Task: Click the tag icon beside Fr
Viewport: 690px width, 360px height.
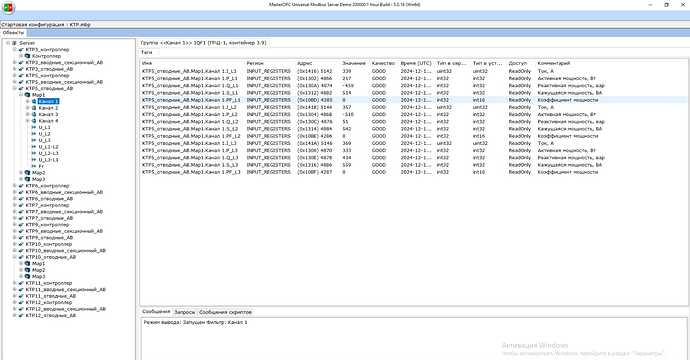Action: tap(34, 166)
